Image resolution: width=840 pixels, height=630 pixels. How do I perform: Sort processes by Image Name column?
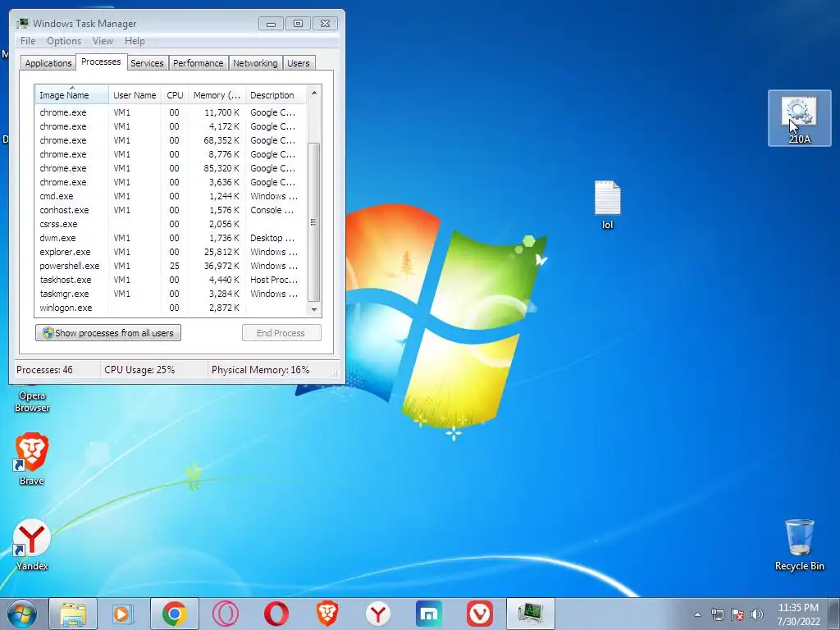[x=72, y=95]
